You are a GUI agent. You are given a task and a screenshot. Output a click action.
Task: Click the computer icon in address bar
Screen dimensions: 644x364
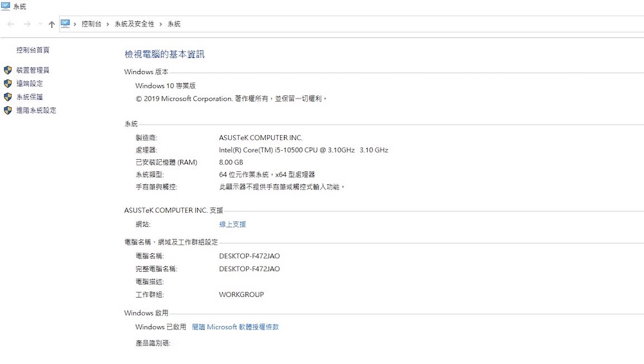coord(65,24)
